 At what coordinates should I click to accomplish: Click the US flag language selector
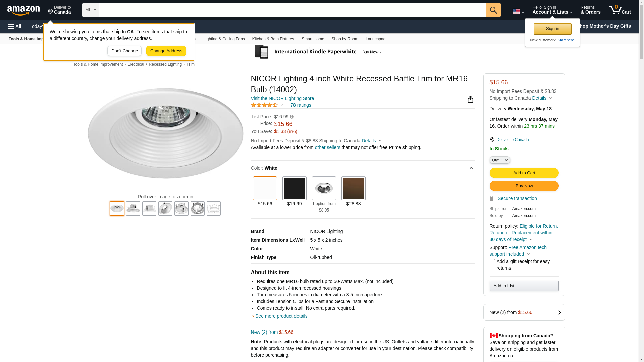[x=518, y=11]
